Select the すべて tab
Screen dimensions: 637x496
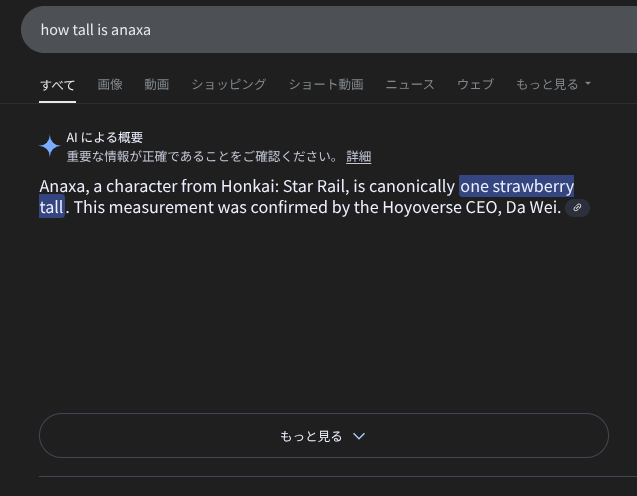click(57, 85)
